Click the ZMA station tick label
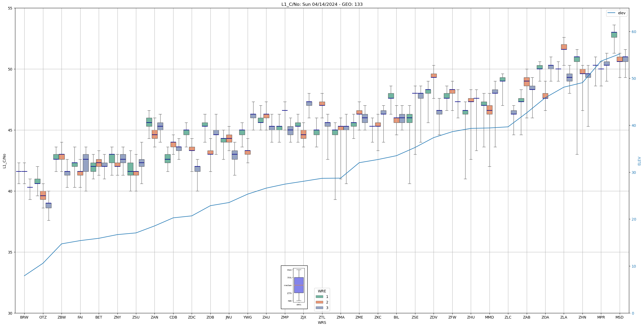The width and height of the screenshot is (644, 327). [x=340, y=317]
